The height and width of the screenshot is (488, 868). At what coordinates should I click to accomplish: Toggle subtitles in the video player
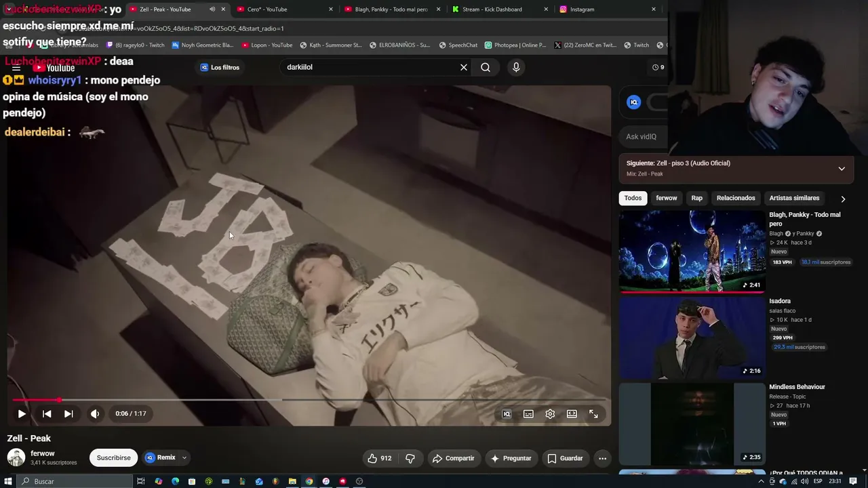point(528,414)
